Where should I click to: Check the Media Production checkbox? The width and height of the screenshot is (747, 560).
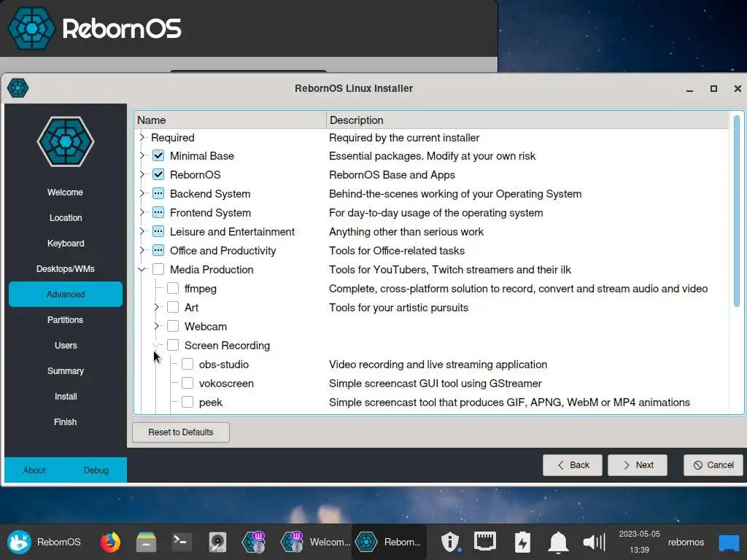point(158,270)
